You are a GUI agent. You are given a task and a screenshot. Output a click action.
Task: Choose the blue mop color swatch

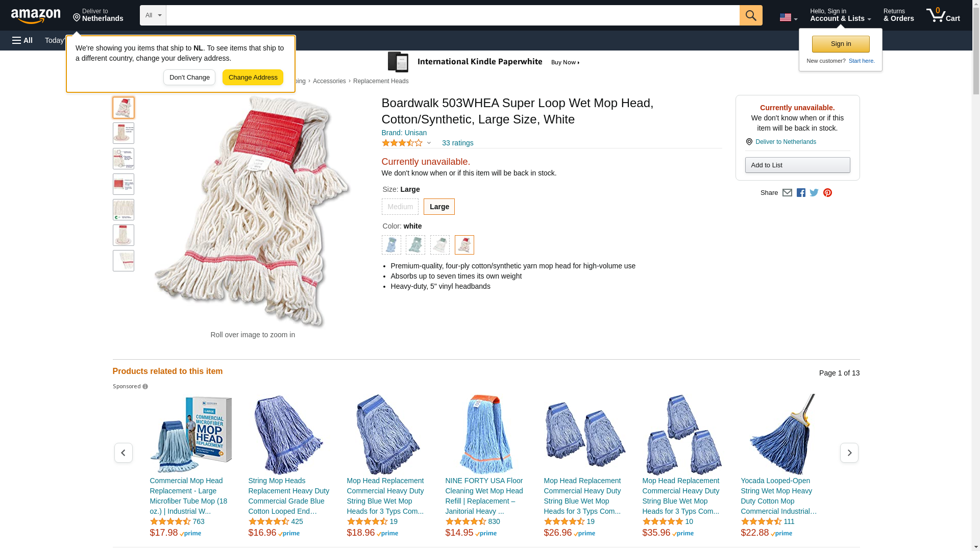[391, 245]
